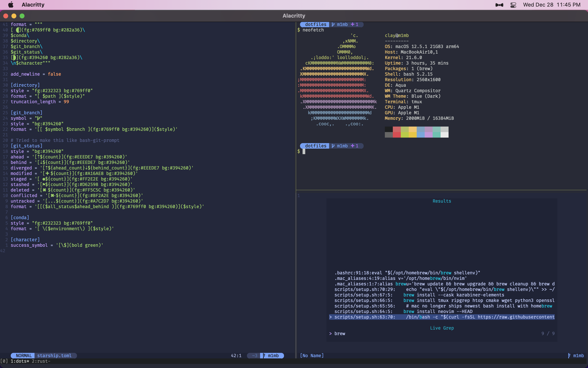Viewport: 588px width, 368px height.
Task: Select the scripts/setup.sh:64:5 neovim result
Action: 403,312
